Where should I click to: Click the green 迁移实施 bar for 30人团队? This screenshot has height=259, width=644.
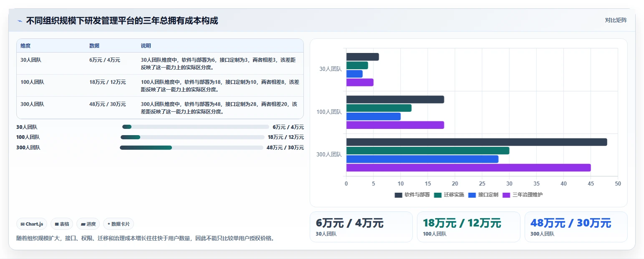point(357,65)
